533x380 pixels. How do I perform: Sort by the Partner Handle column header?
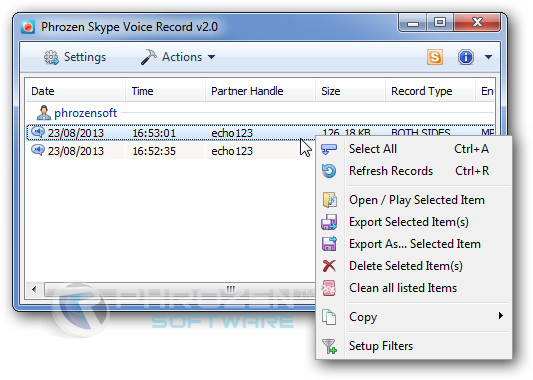(x=260, y=91)
